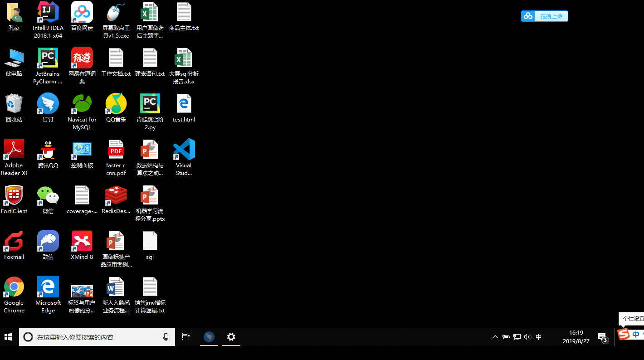Open 此电脑 desktop icon
The image size is (644, 360).
(x=14, y=63)
